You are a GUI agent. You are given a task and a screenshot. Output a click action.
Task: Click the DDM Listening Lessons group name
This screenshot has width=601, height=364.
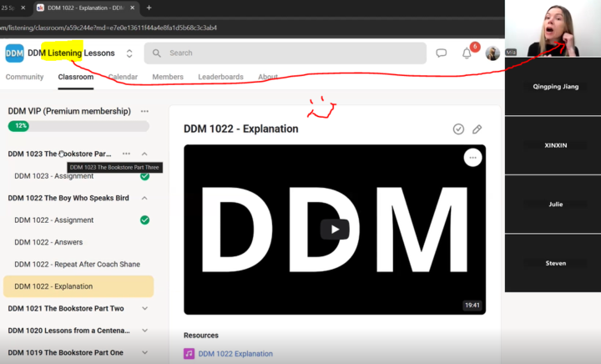click(71, 53)
